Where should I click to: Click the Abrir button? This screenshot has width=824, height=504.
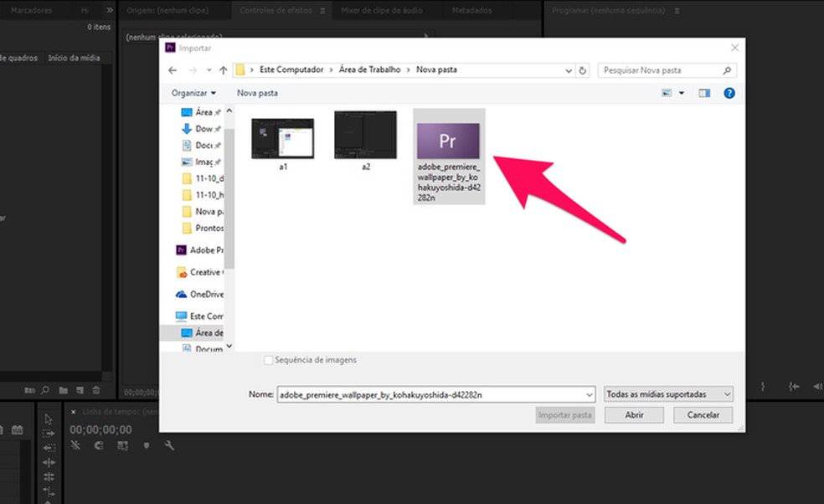634,415
